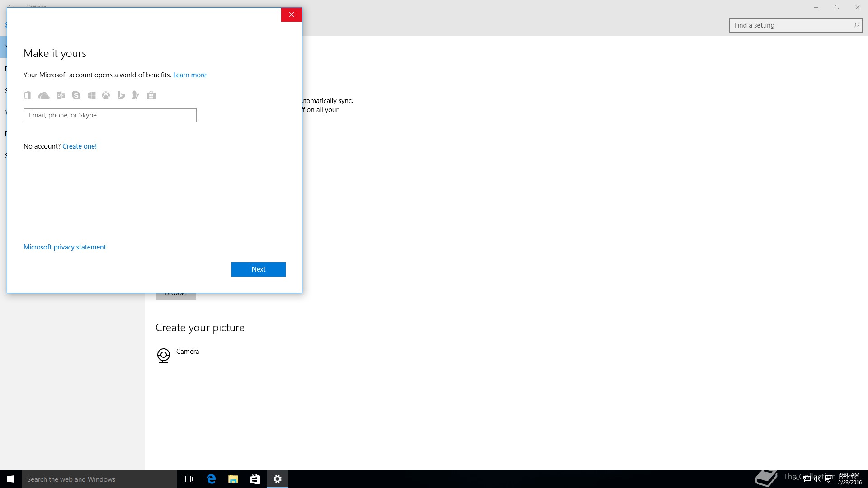The image size is (868, 488).
Task: Show hidden system tray icons
Action: coord(796,479)
